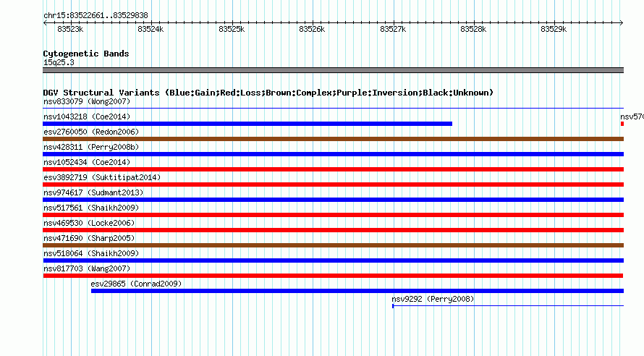Click the nsv974617 (Sudmant2013) label

click(93, 192)
